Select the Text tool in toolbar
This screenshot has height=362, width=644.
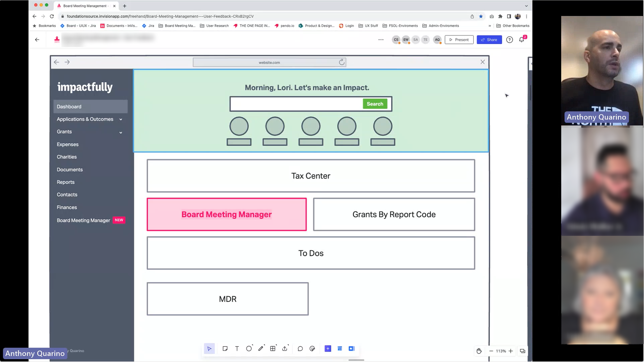click(x=237, y=348)
